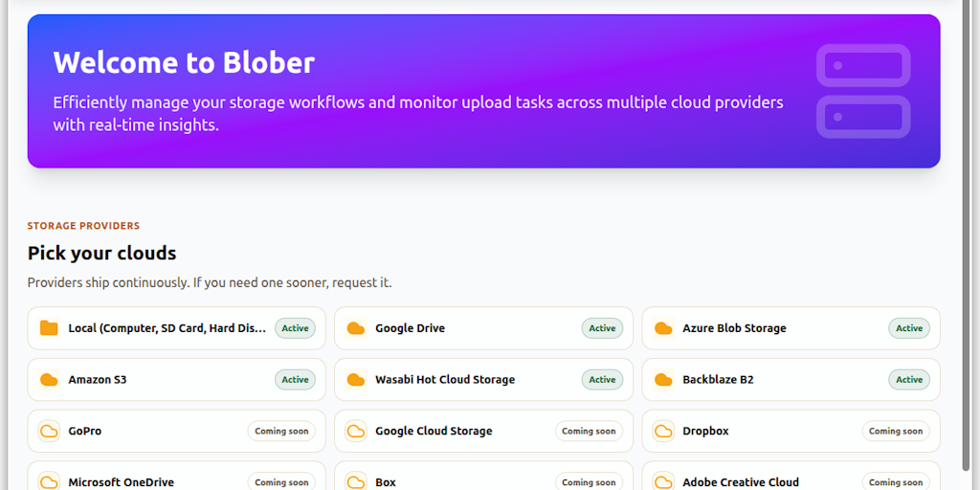The height and width of the screenshot is (490, 980).
Task: Click the Google Cloud Storage provider name
Action: pyautogui.click(x=434, y=432)
